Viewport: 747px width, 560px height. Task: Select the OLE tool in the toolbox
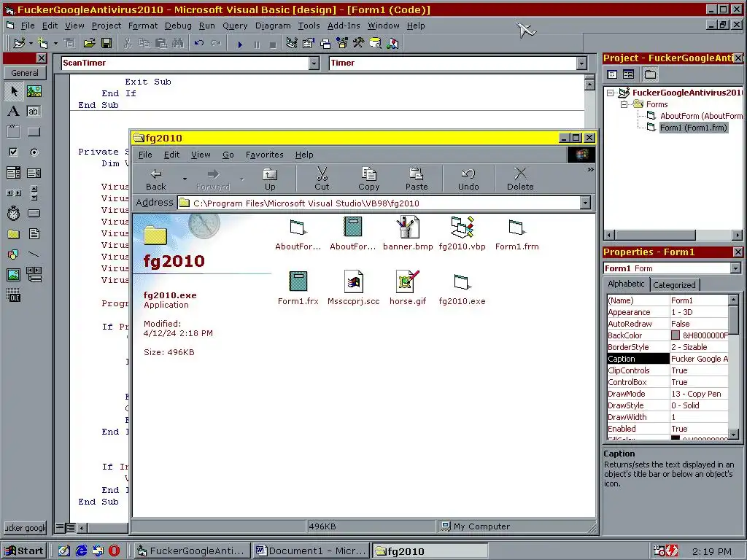coord(14,295)
